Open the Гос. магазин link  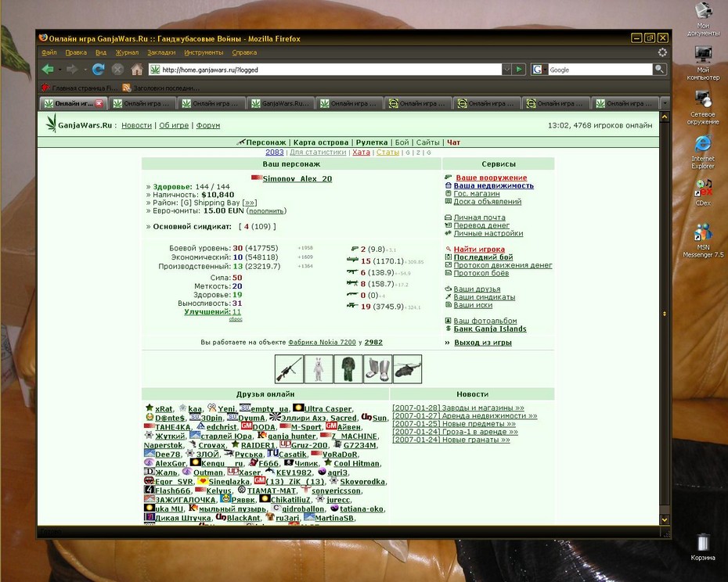click(x=477, y=193)
